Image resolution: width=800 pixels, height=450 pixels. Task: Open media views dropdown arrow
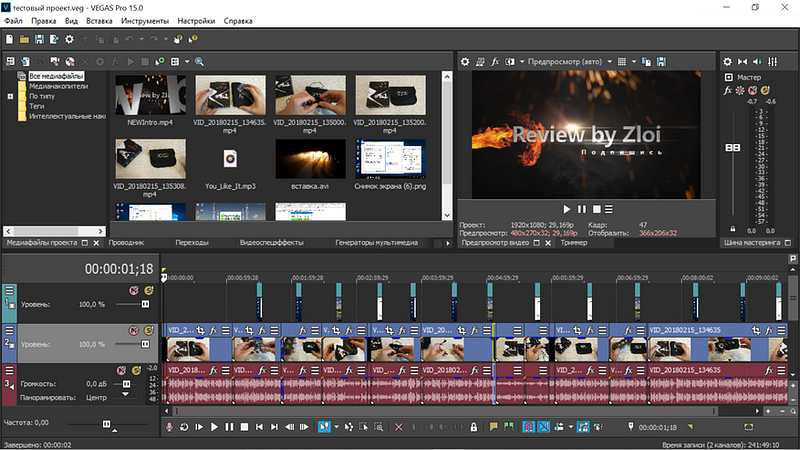(x=187, y=62)
